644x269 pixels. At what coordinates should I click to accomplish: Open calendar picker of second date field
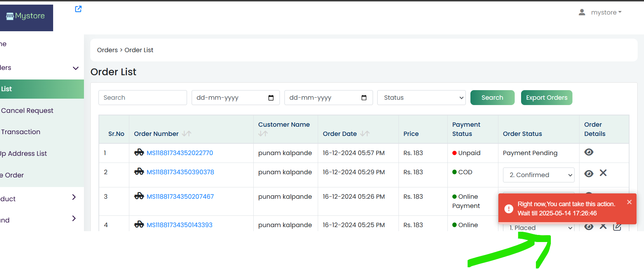coord(364,98)
